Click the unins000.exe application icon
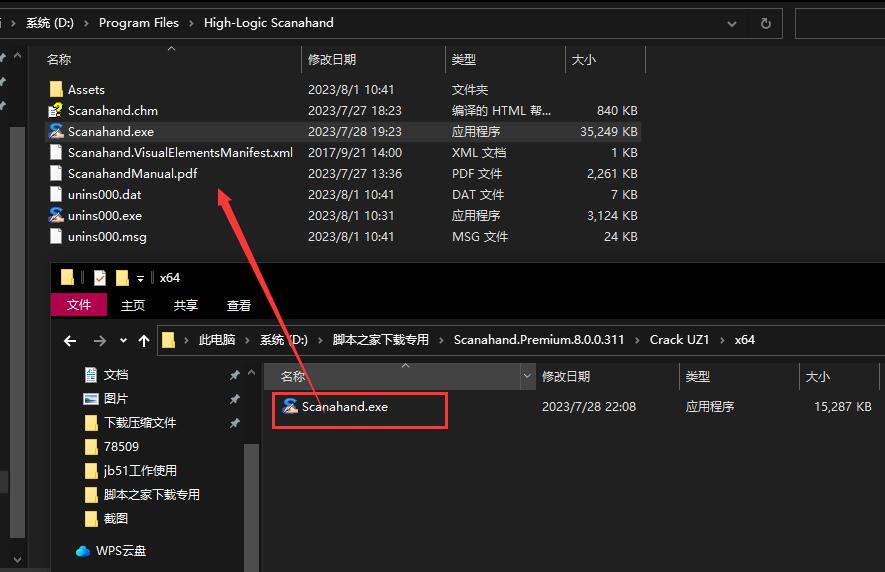The image size is (885, 572). coord(56,215)
